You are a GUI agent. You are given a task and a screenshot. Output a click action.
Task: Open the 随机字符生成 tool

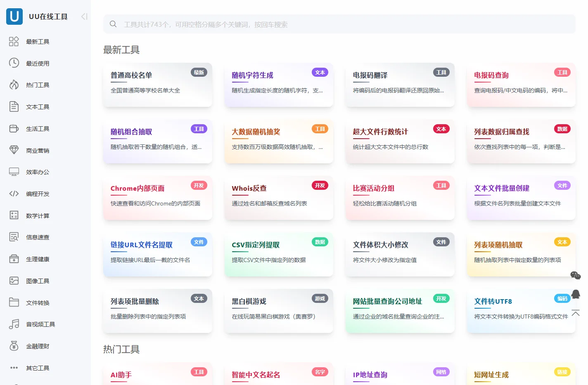pyautogui.click(x=279, y=85)
